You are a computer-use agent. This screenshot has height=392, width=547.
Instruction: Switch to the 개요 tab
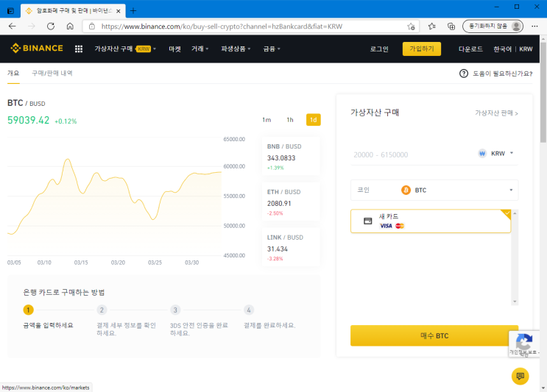click(x=13, y=73)
